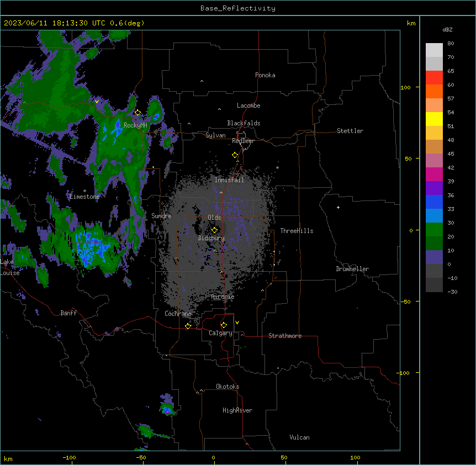This screenshot has height=465, width=476.
Task: Click the Calgary city label
Action: coord(220,333)
